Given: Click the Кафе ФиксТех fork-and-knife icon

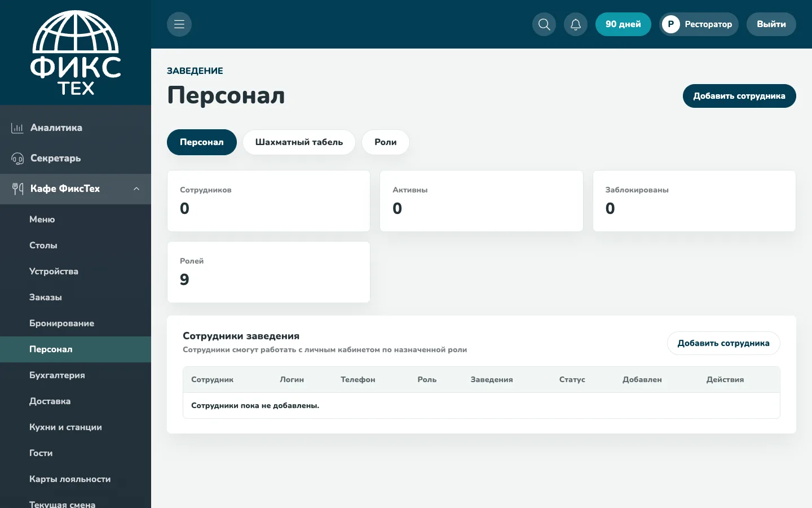Looking at the screenshot, I should 17,189.
